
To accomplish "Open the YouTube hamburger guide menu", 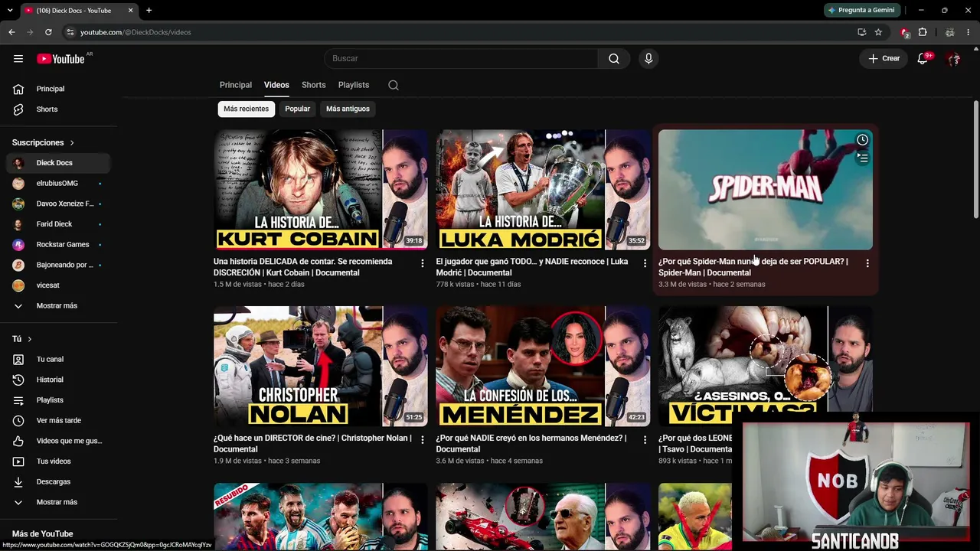I will coord(18,59).
